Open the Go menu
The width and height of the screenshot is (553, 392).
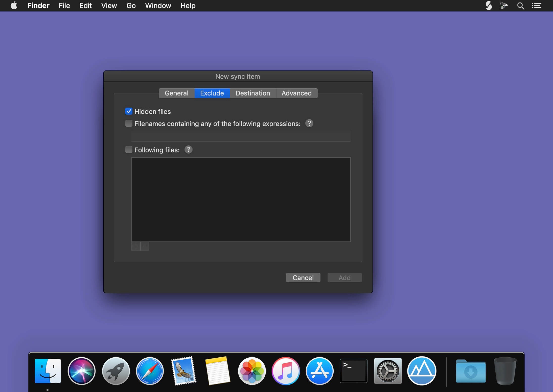(131, 5)
